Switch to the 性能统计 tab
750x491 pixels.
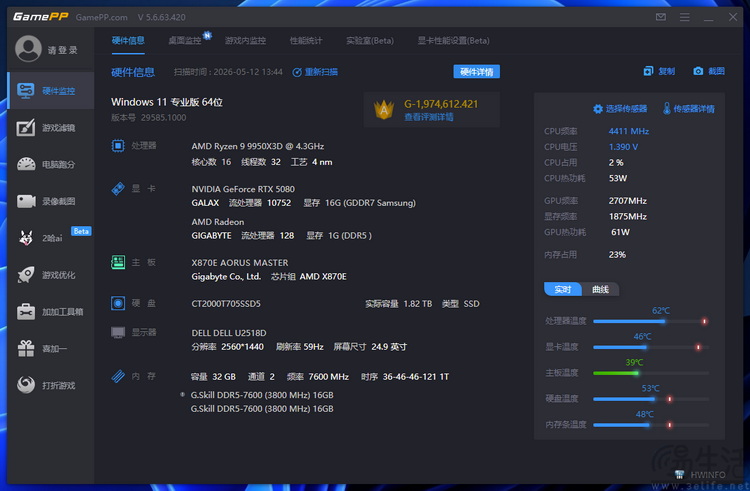click(x=306, y=41)
